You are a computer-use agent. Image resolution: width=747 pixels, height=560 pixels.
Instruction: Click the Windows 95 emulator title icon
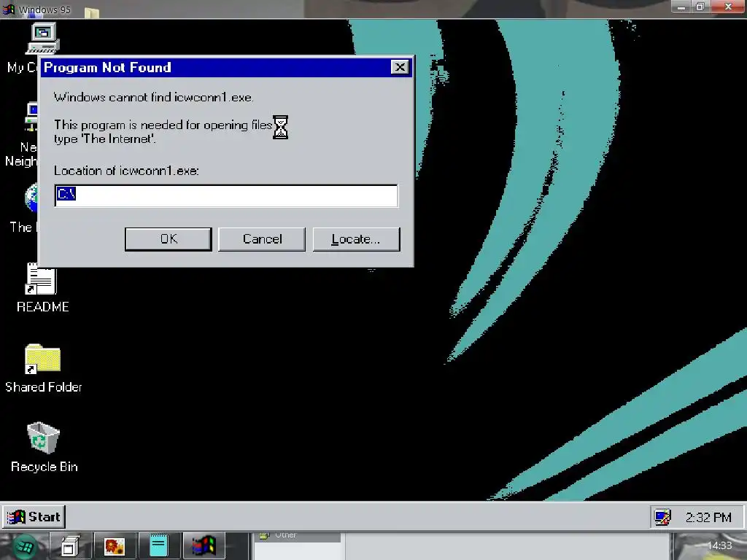point(9,9)
